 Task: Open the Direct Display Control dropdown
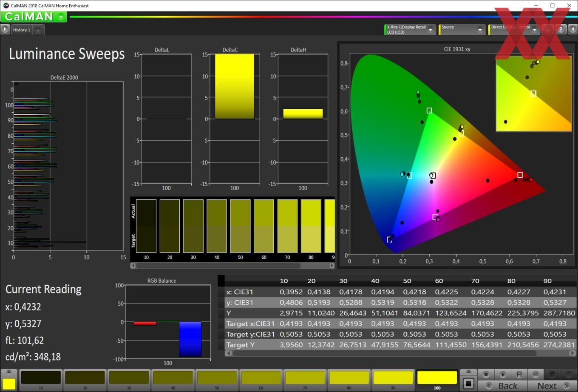pos(534,30)
